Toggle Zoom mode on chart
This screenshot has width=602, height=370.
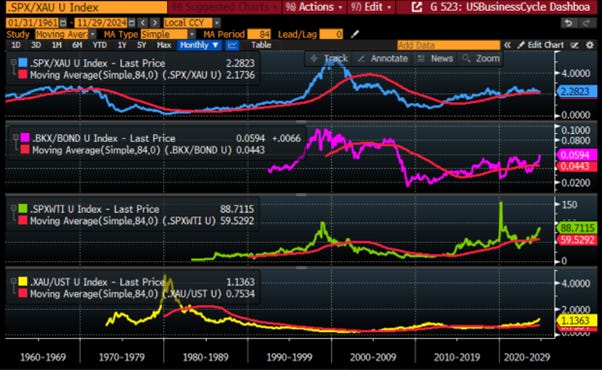[481, 58]
